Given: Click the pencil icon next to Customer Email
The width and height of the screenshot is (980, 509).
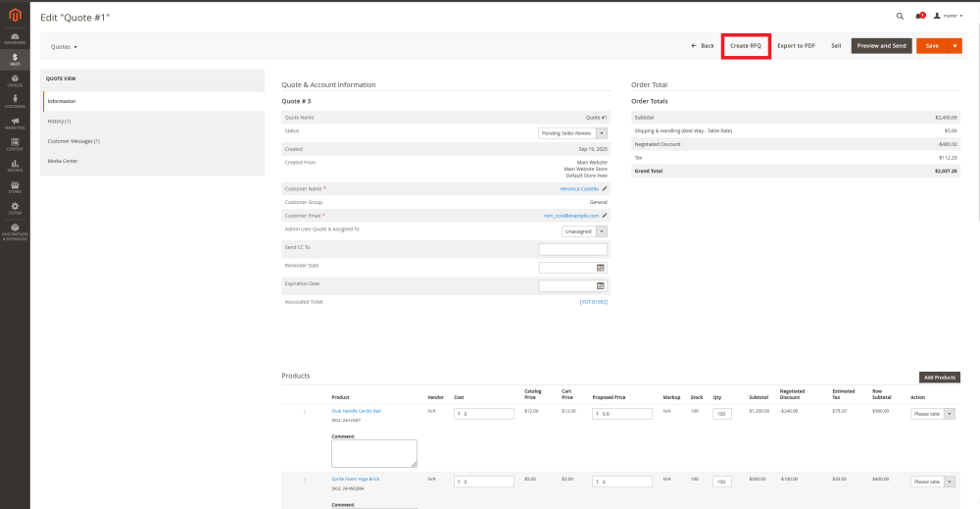Looking at the screenshot, I should point(605,215).
